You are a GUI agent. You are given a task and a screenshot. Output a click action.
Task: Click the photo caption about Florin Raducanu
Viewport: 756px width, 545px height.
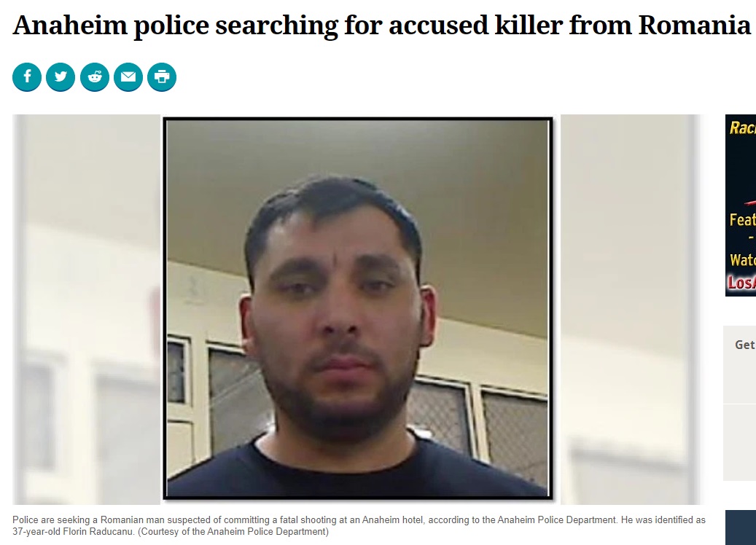point(359,526)
